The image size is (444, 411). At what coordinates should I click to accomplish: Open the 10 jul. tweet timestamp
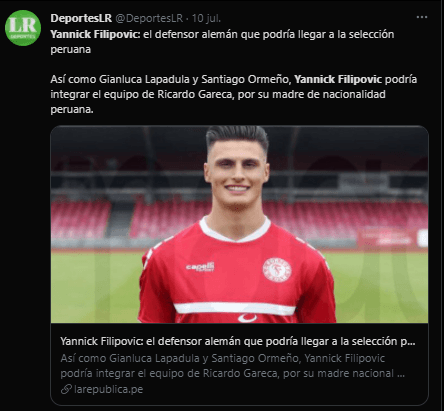tap(206, 18)
